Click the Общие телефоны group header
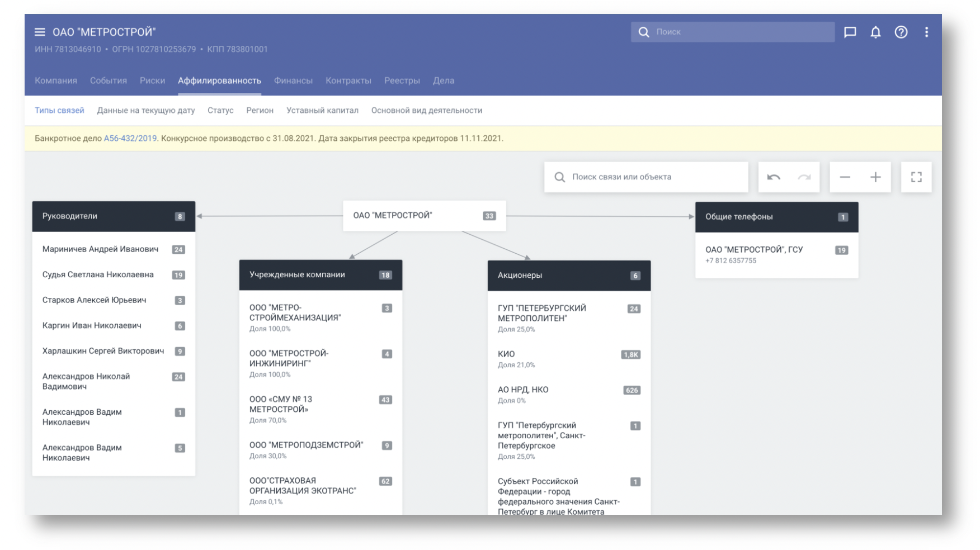The height and width of the screenshot is (550, 980). pyautogui.click(x=776, y=217)
